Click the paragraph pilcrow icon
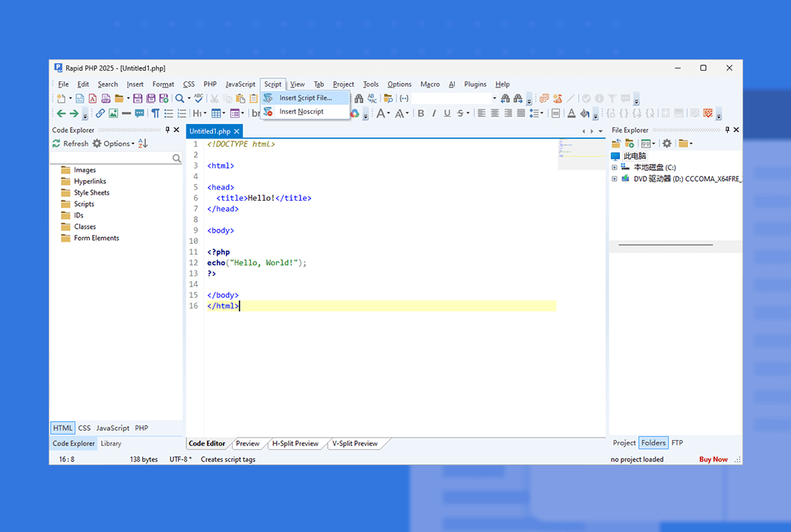The height and width of the screenshot is (532, 791). coord(155,113)
